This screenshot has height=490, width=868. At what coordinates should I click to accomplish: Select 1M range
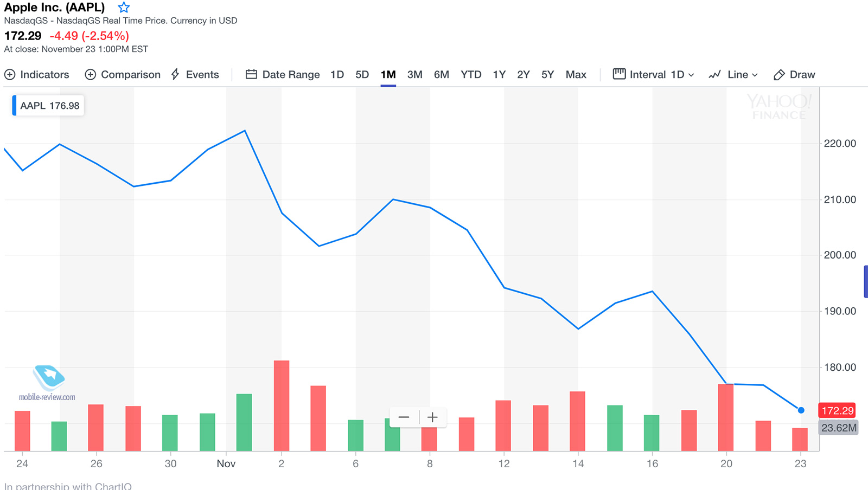point(388,75)
